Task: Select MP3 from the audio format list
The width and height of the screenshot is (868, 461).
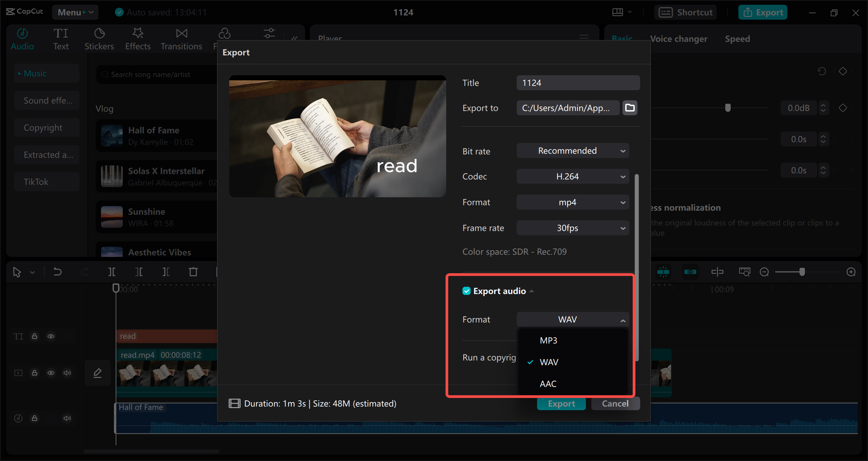Action: coord(548,340)
